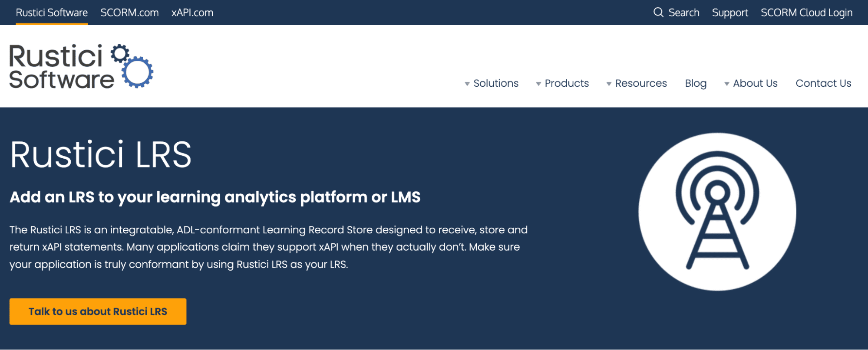The image size is (868, 350).
Task: Visit the Blog page
Action: coord(696,83)
